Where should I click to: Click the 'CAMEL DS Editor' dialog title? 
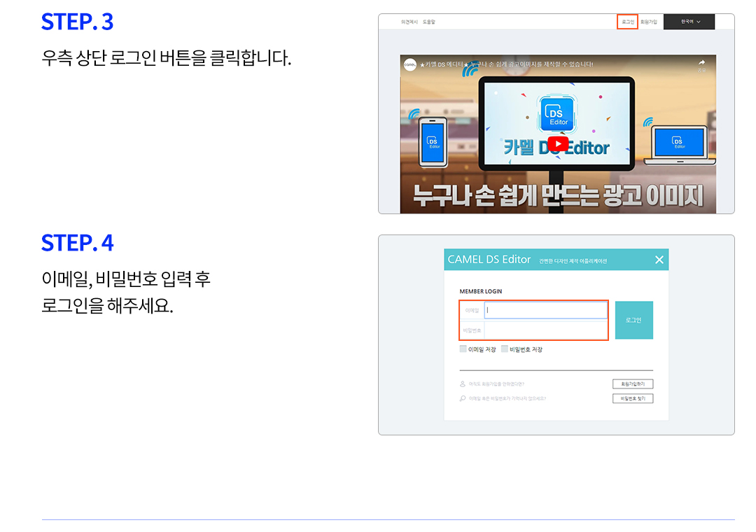pyautogui.click(x=489, y=260)
